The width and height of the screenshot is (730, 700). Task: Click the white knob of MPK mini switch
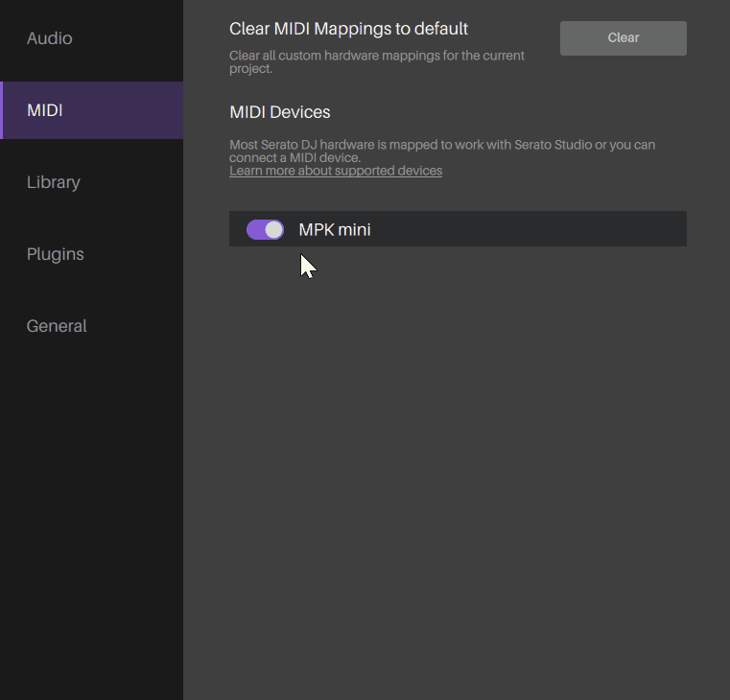[274, 229]
